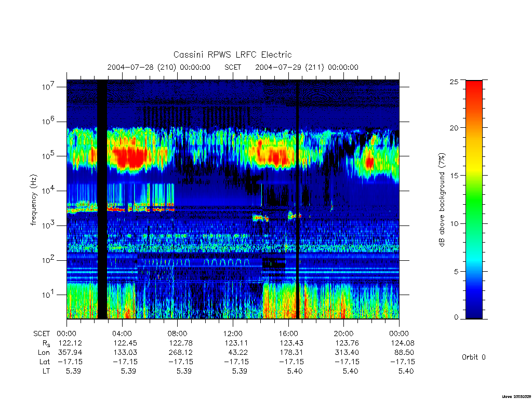The height and width of the screenshot is (399, 532).
Task: Click Rs value "122.45"
Action: tap(125, 343)
